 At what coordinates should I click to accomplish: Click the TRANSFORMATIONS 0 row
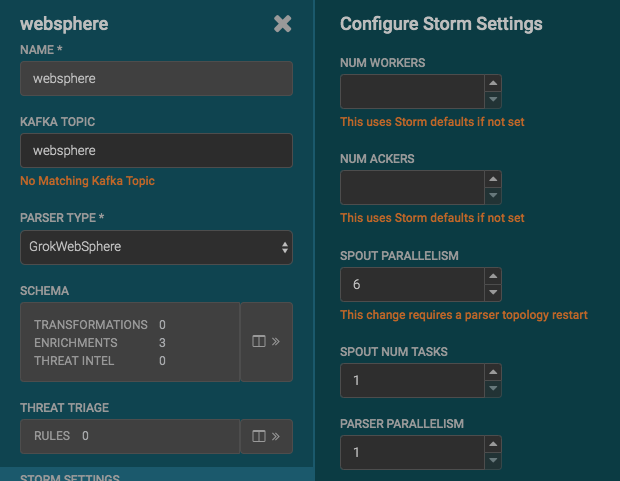pyautogui.click(x=100, y=325)
